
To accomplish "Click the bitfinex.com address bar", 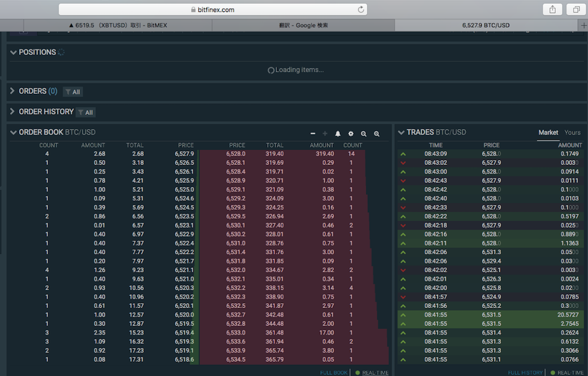I will pyautogui.click(x=212, y=9).
